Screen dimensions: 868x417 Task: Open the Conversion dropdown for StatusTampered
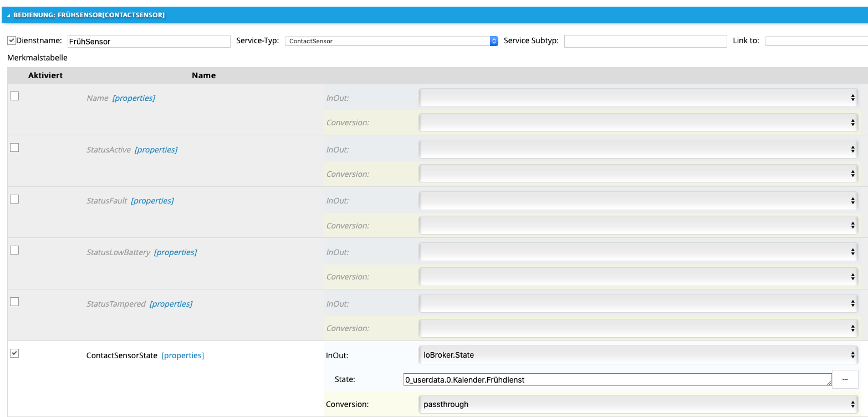click(638, 328)
